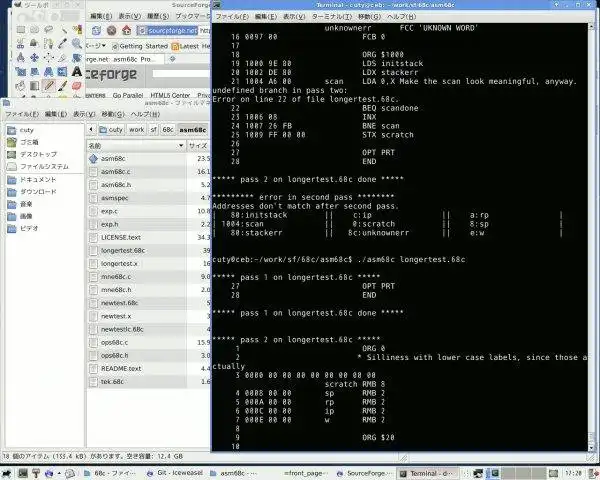Click the 'work' path bar button
This screenshot has height=480, width=600.
coord(137,130)
